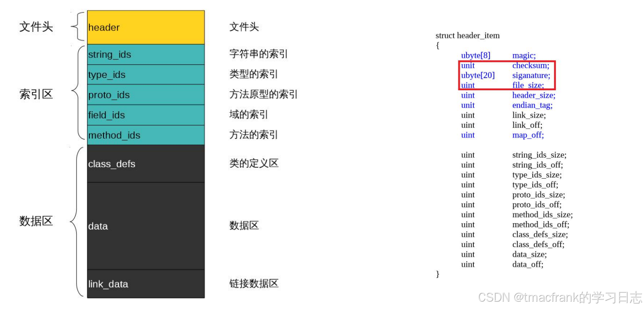The width and height of the screenshot is (644, 309).
Task: Click the field_ids teal block
Action: (x=146, y=115)
